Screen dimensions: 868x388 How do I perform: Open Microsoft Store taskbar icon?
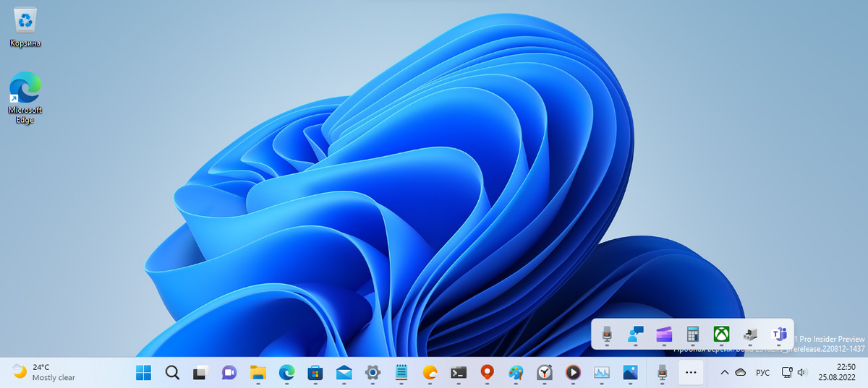tap(315, 373)
